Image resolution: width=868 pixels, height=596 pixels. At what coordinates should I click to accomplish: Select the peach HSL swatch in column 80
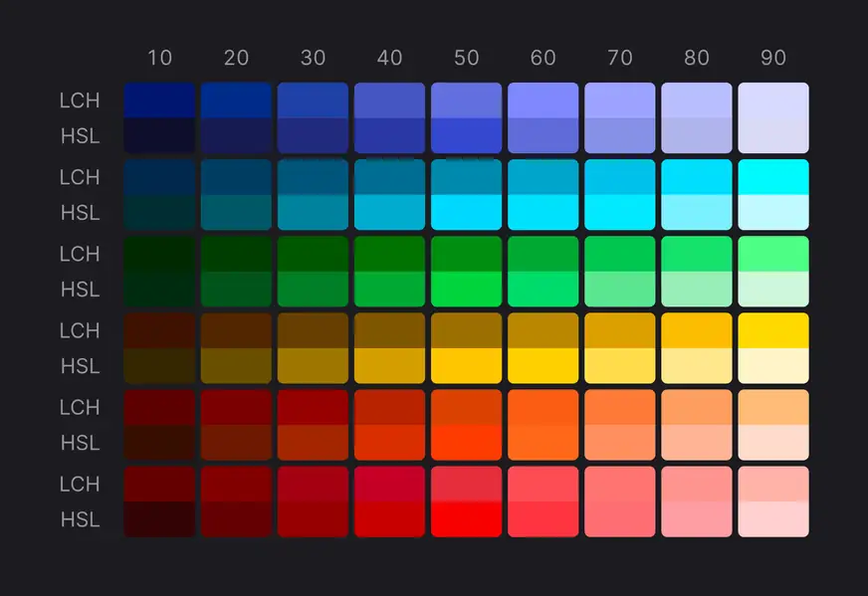click(x=697, y=443)
